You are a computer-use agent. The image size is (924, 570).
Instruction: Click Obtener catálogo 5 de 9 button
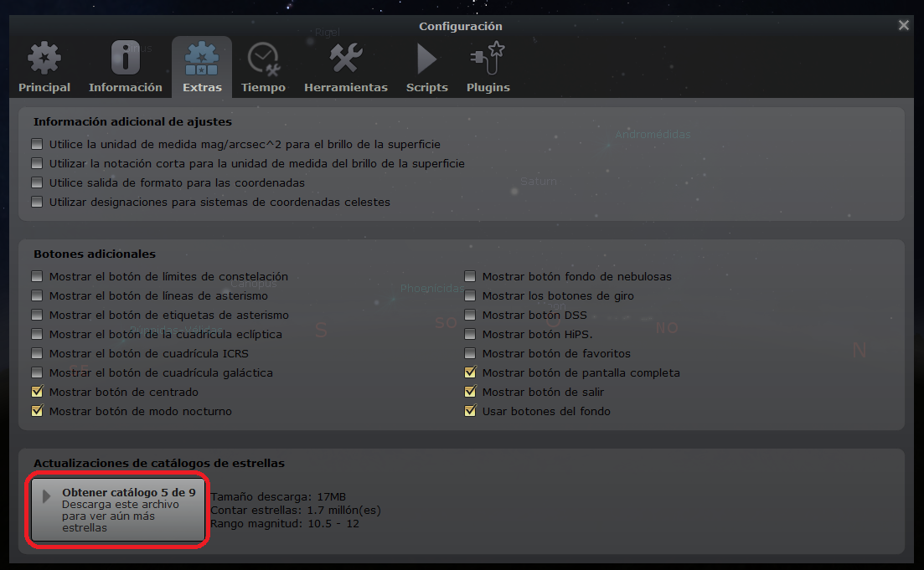118,510
